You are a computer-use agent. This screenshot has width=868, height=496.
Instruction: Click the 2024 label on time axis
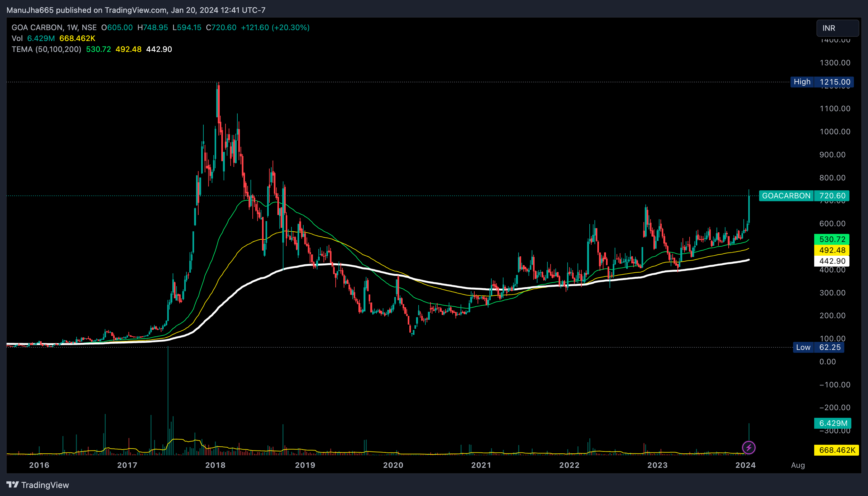point(745,465)
